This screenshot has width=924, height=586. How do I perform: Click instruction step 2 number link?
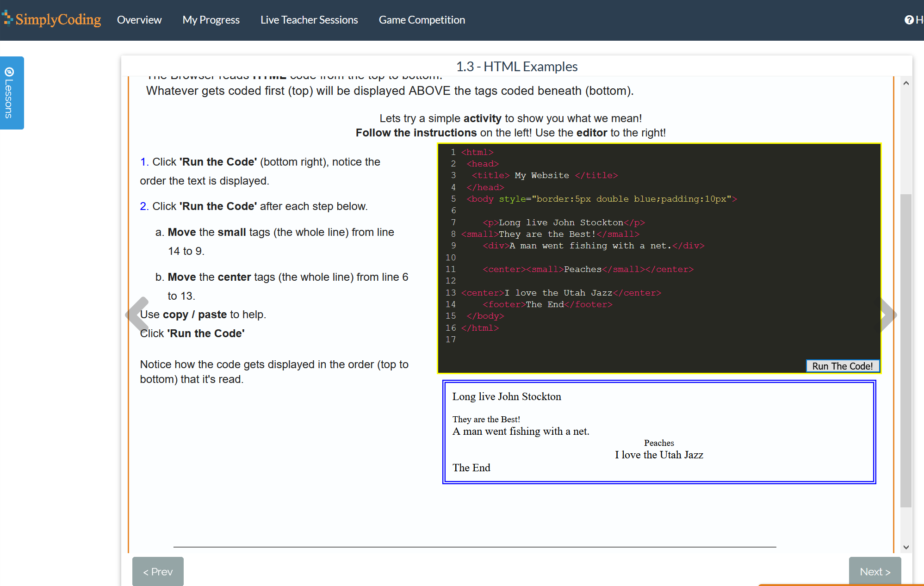tap(144, 206)
